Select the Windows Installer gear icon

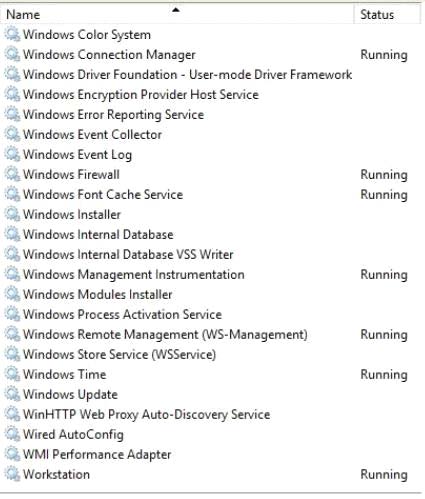(x=12, y=214)
